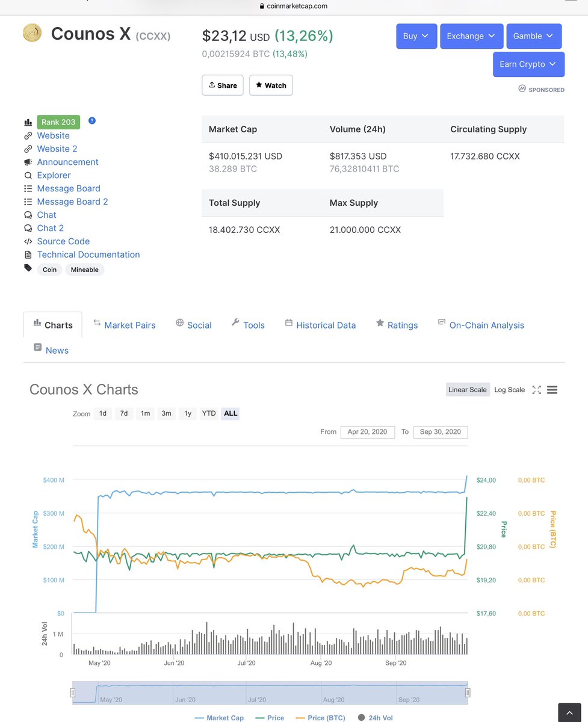Open the Technical Documentation link

(x=88, y=255)
